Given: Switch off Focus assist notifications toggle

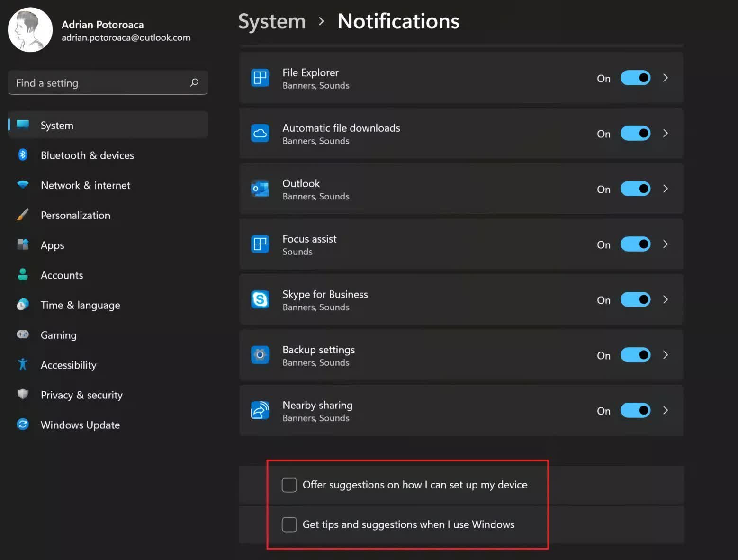Looking at the screenshot, I should [636, 244].
